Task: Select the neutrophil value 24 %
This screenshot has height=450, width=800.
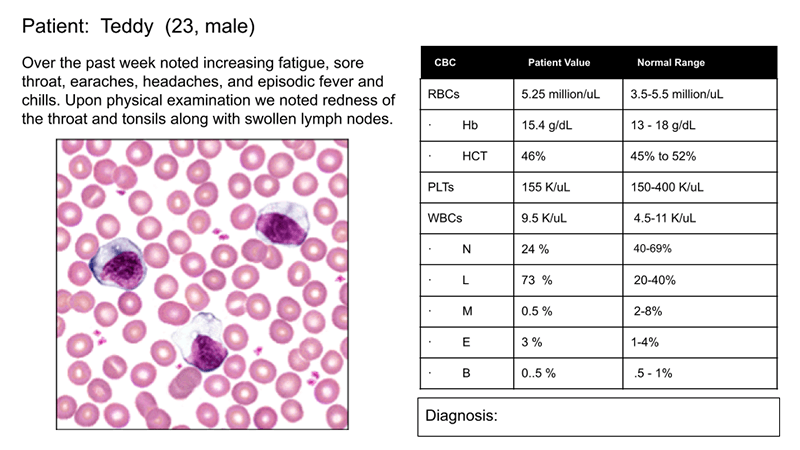Action: [x=537, y=249]
